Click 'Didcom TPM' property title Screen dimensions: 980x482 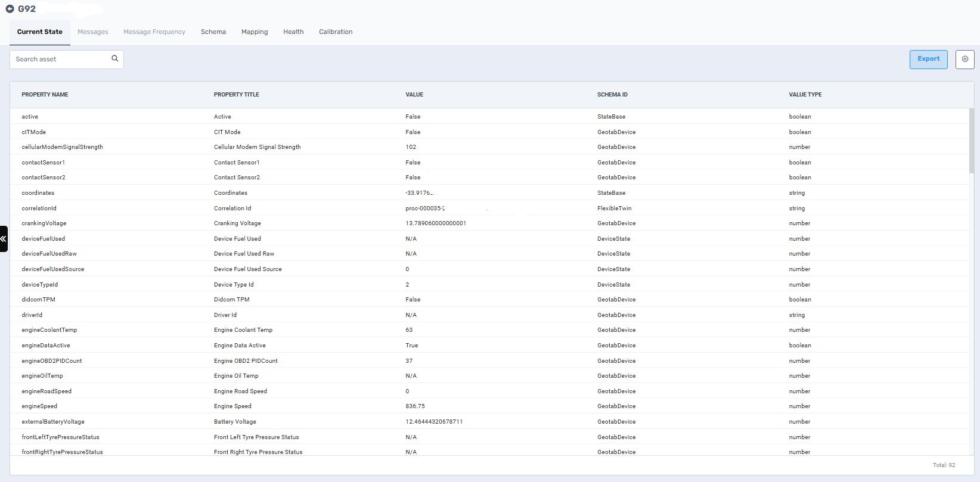pyautogui.click(x=232, y=300)
